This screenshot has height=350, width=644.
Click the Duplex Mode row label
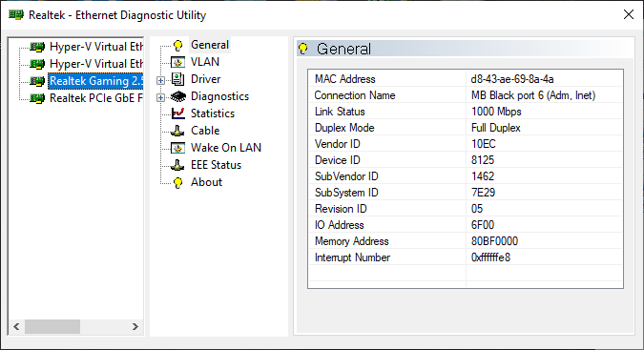(344, 128)
